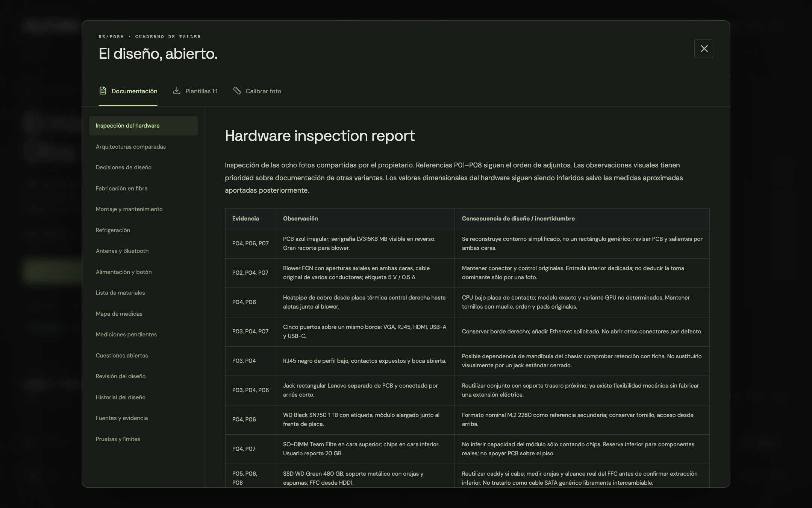
Task: Go to Mediciones pendientes
Action: (x=143, y=335)
